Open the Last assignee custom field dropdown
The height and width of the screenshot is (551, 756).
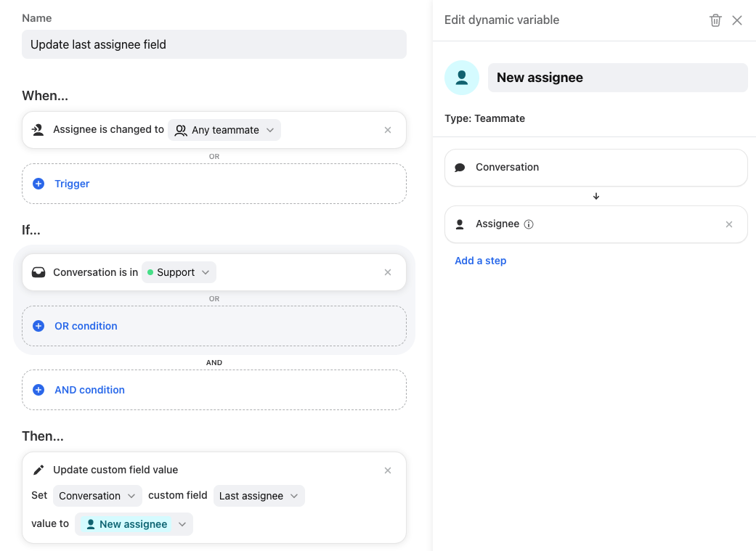point(259,496)
